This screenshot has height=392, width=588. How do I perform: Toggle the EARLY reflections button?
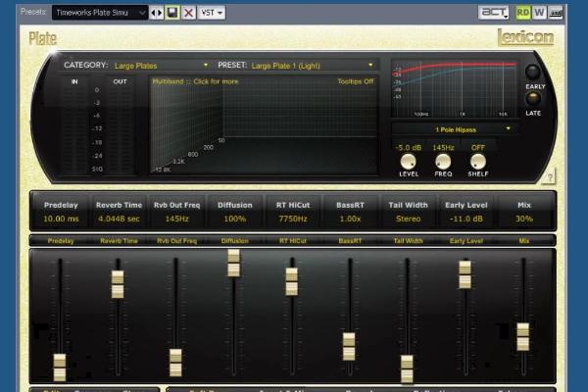[x=532, y=72]
